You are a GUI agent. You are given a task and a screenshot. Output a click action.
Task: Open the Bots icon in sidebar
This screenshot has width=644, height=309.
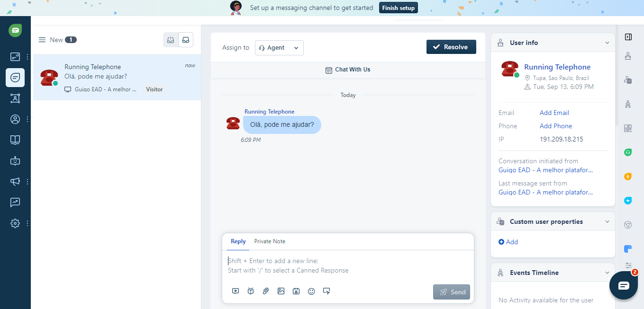[x=15, y=161]
